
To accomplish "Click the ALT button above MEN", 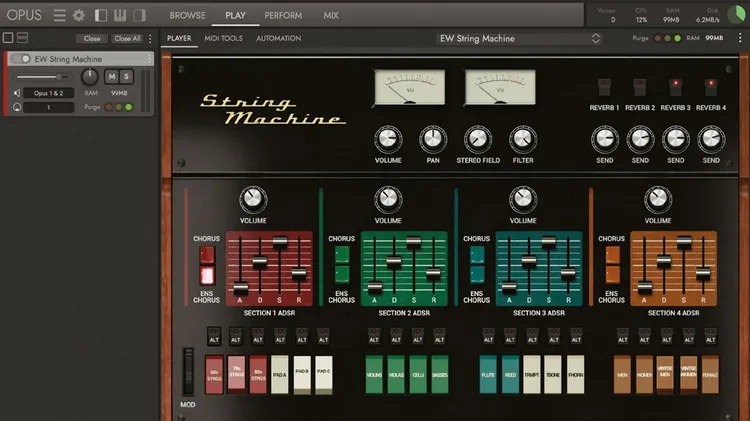I will pos(622,336).
